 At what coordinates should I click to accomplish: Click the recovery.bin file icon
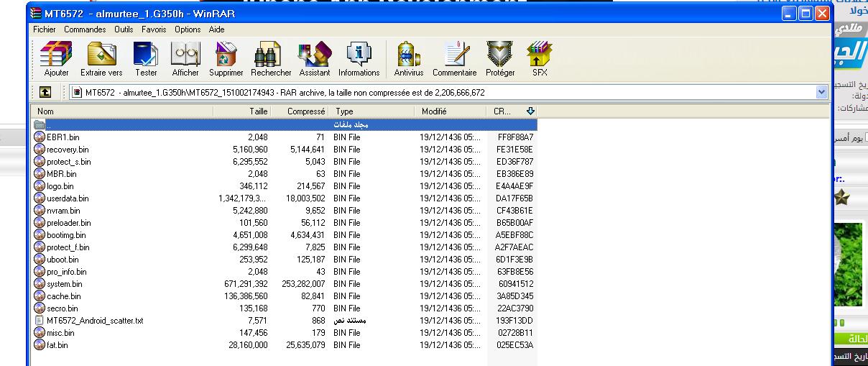pos(40,149)
